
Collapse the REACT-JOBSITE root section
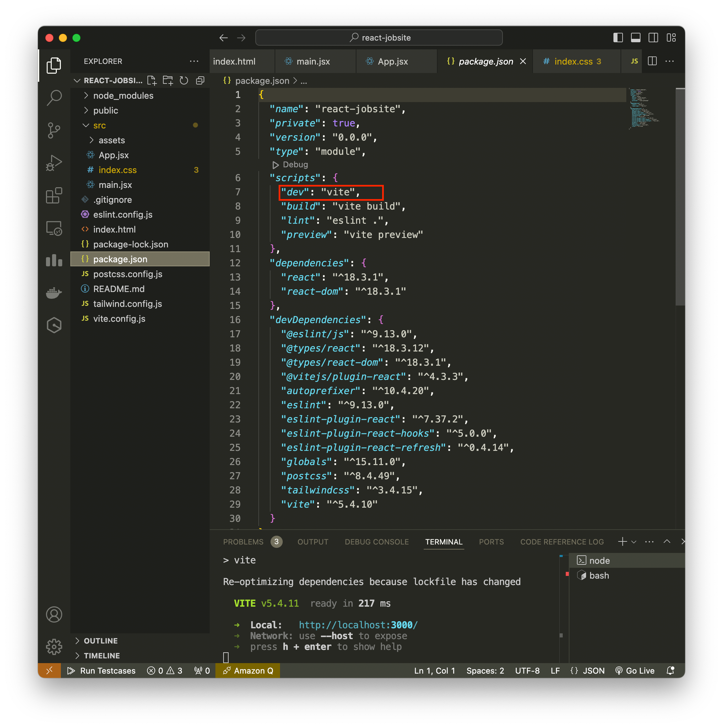[109, 81]
